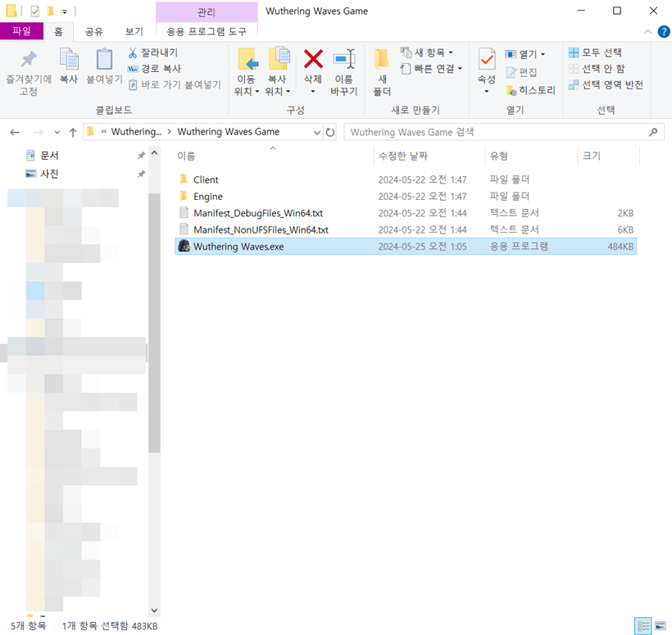Switch to Details view icon in status bar

pos(642,626)
